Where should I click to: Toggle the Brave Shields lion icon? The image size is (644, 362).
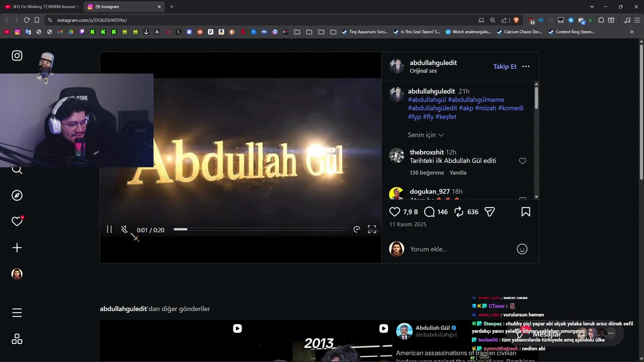(x=516, y=20)
